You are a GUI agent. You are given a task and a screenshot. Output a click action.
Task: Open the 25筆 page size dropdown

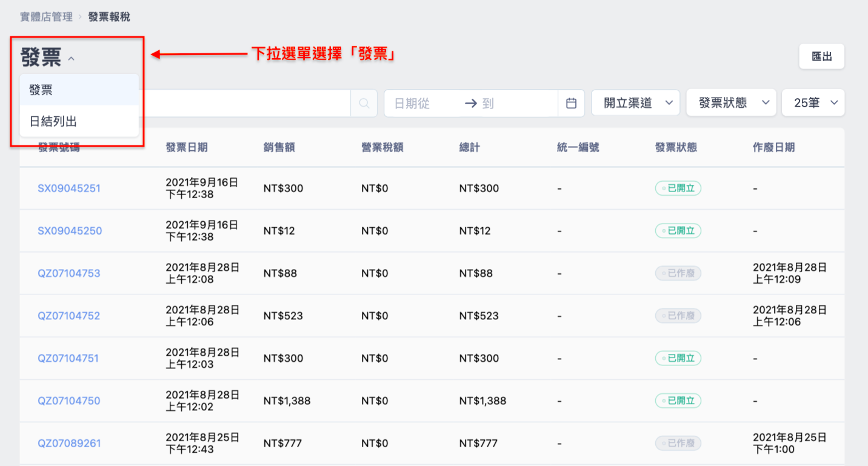coord(813,103)
